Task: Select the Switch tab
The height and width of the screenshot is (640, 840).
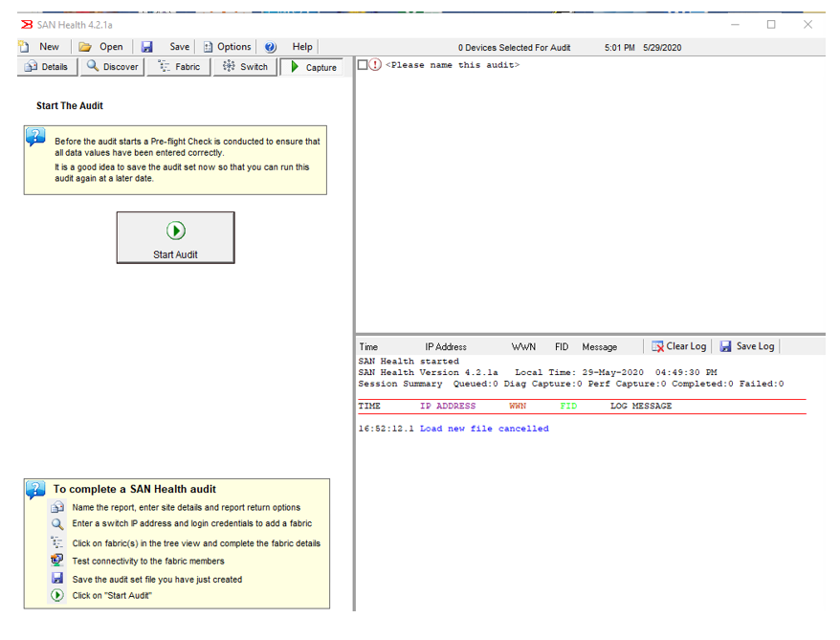Action: tap(244, 67)
